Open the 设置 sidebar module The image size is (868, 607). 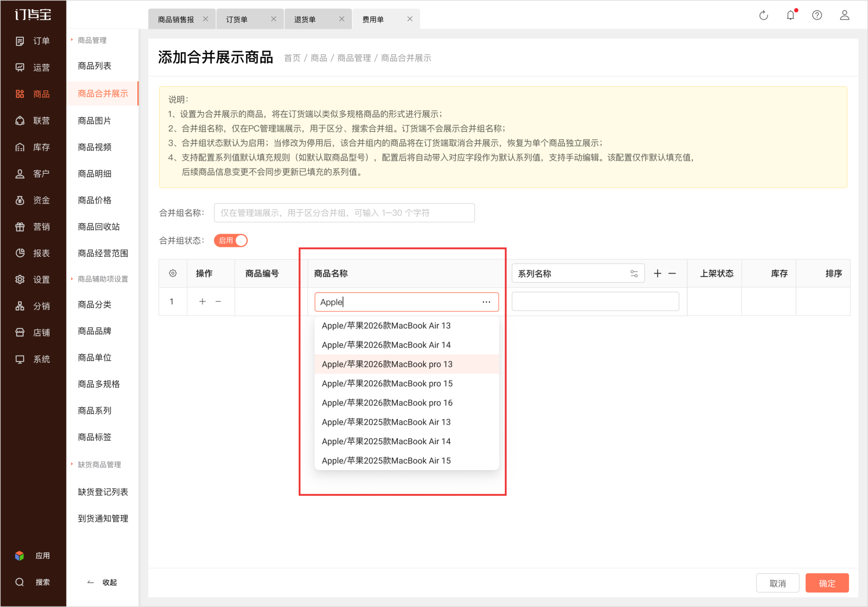coord(33,279)
